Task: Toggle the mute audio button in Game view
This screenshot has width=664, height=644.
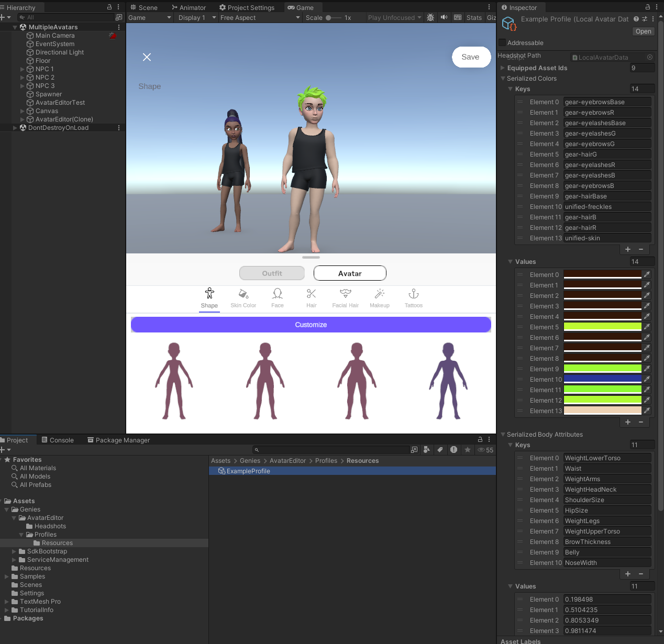Action: point(444,17)
